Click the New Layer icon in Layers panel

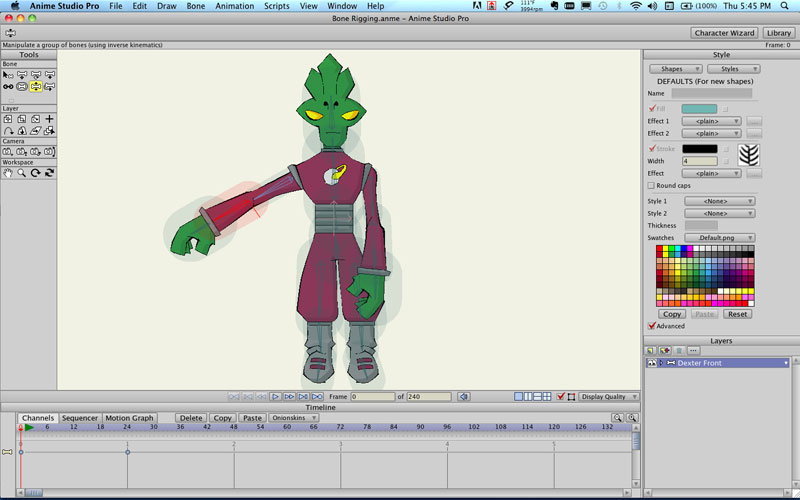tap(650, 350)
